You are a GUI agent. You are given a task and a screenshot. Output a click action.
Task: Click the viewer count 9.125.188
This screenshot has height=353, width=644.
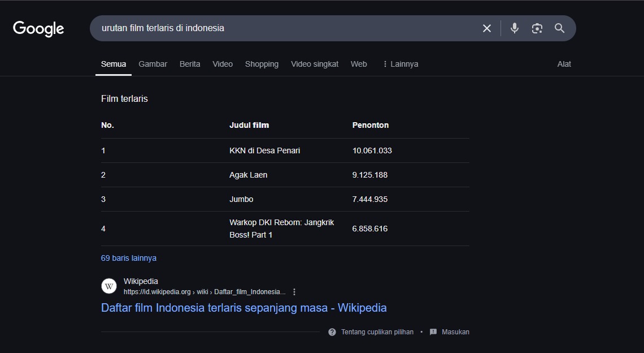pyautogui.click(x=369, y=175)
